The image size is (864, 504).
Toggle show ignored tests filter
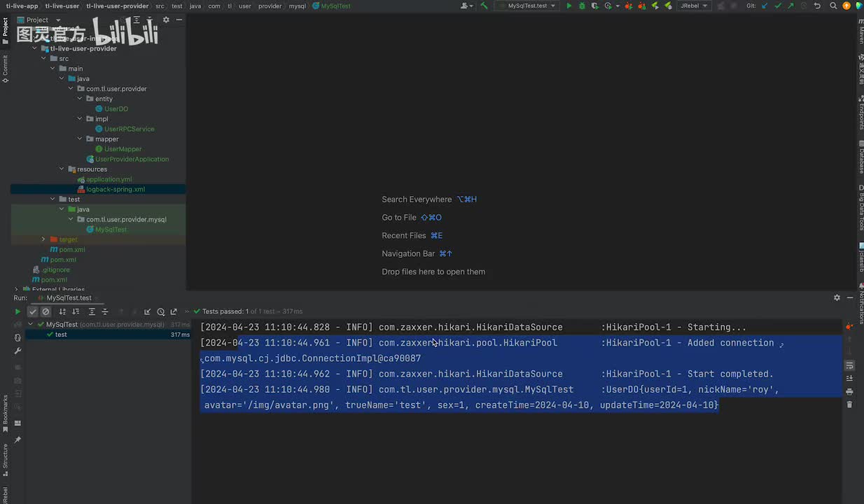46,311
